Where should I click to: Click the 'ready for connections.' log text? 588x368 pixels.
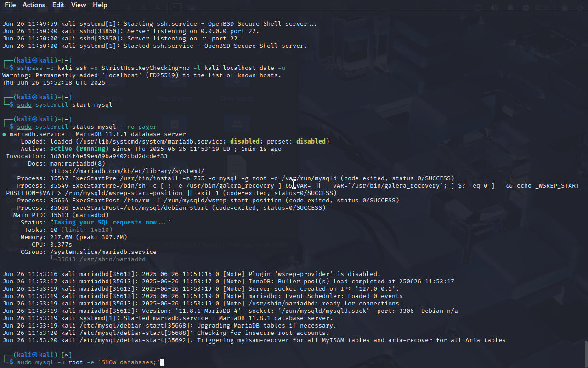tap(362, 304)
